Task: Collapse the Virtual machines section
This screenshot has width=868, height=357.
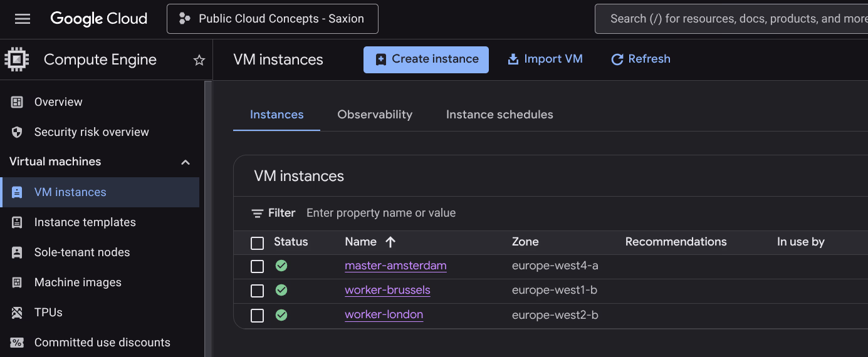Action: tap(186, 162)
